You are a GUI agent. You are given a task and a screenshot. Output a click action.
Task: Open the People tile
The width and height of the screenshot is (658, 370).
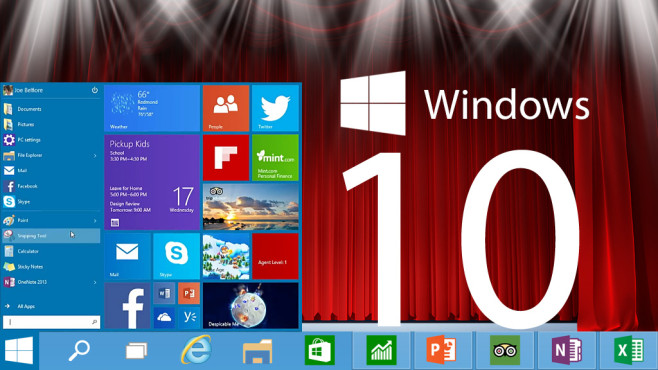[x=226, y=108]
